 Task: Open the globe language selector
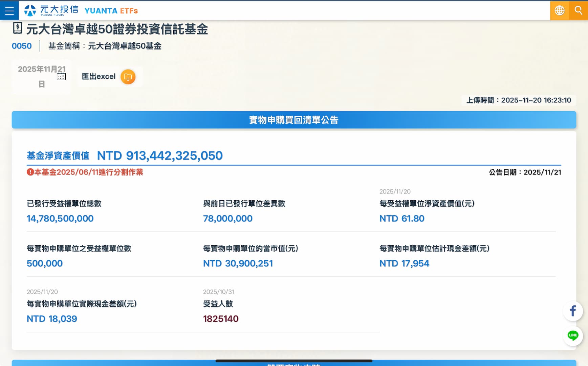559,11
